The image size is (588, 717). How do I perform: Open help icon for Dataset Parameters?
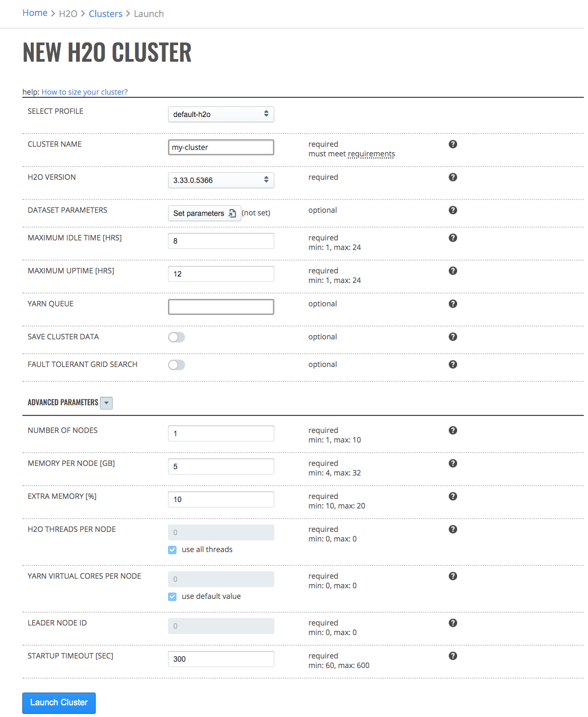[x=453, y=210]
